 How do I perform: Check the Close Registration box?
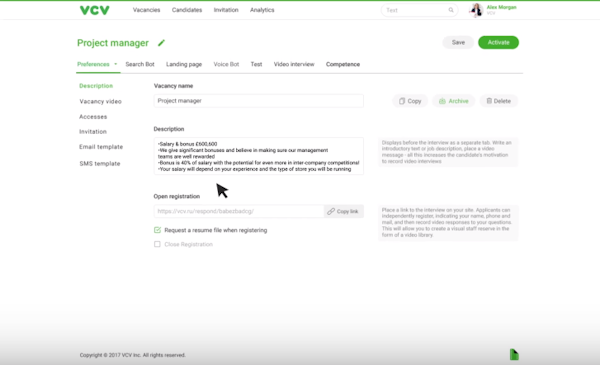pos(157,244)
